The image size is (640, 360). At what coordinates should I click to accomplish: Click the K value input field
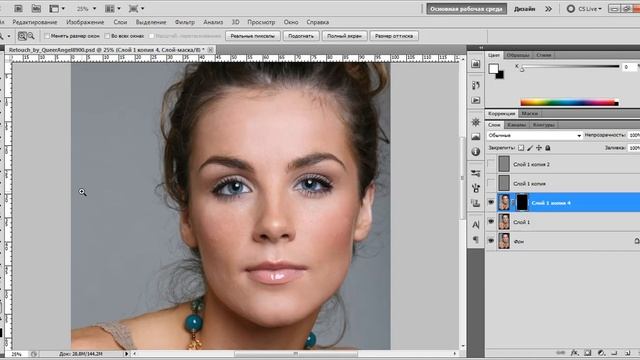click(x=629, y=67)
